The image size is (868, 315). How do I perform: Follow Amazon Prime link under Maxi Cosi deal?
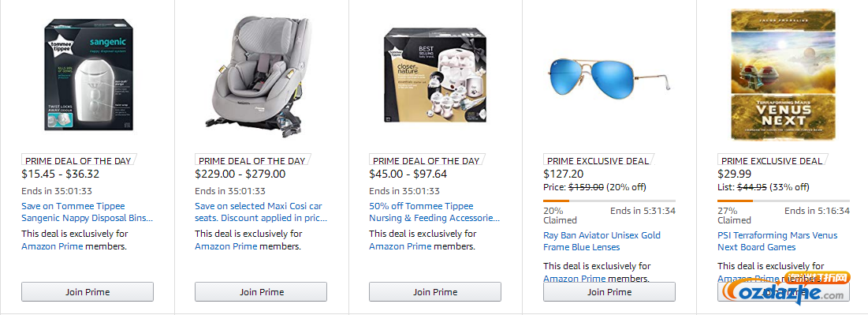pos(225,246)
